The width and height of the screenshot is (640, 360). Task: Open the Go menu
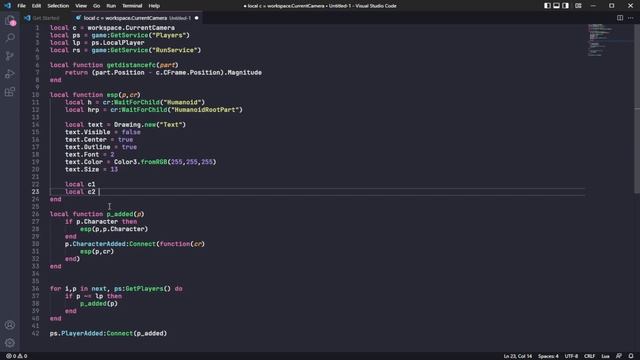96,6
